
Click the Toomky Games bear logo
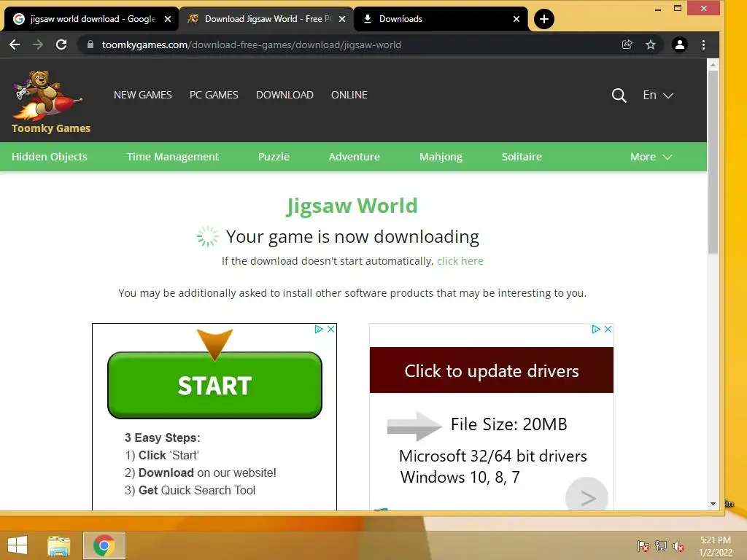click(50, 102)
